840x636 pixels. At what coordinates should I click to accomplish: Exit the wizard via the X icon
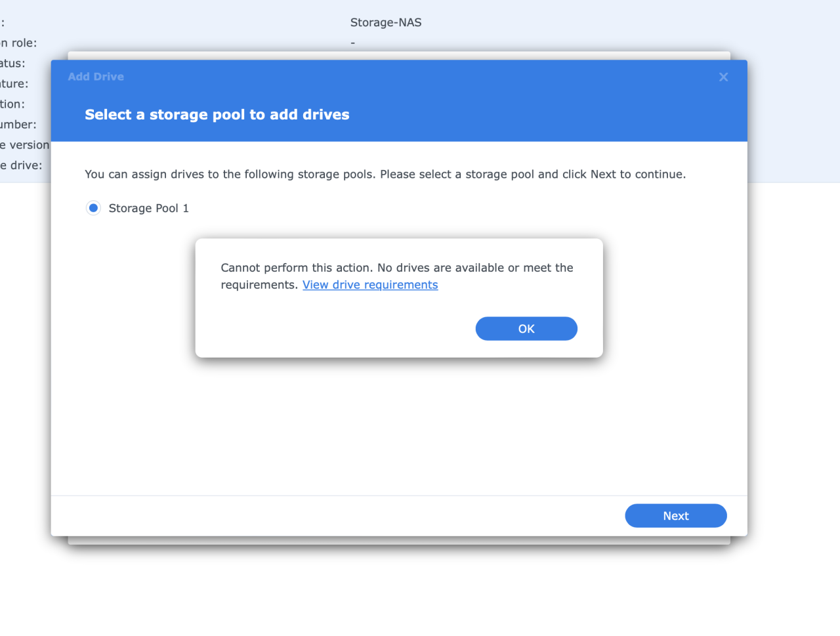[x=723, y=77]
